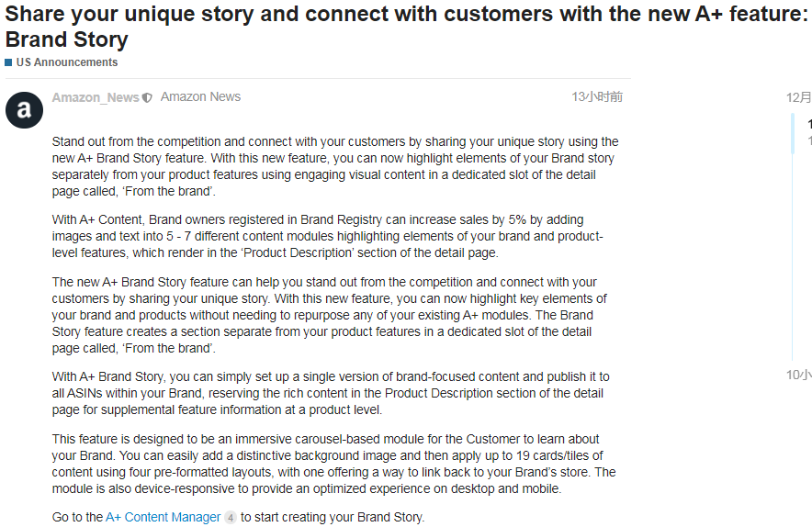Image resolution: width=812 pixels, height=527 pixels.
Task: Click the moderator shield icon beside Amazon_News
Action: point(147,97)
